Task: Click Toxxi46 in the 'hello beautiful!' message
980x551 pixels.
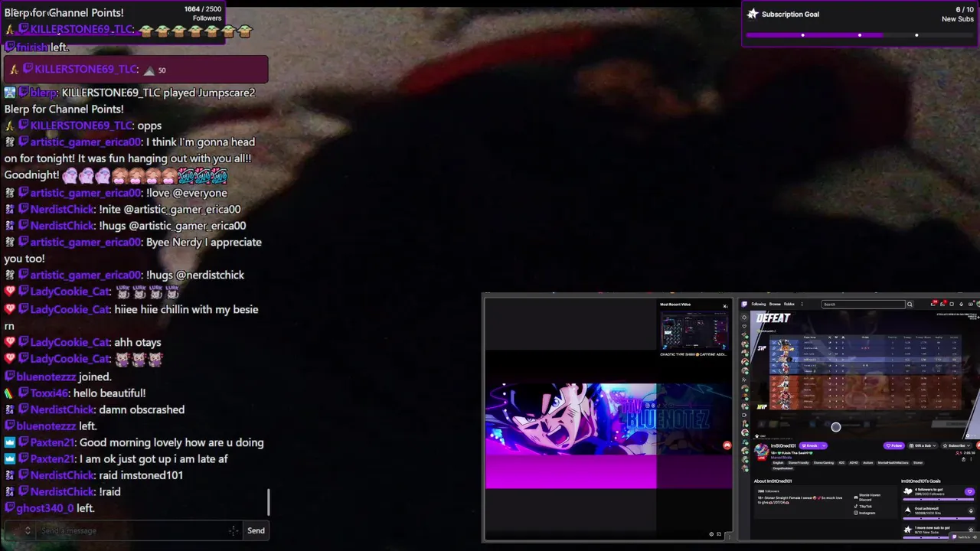Action: pyautogui.click(x=49, y=393)
